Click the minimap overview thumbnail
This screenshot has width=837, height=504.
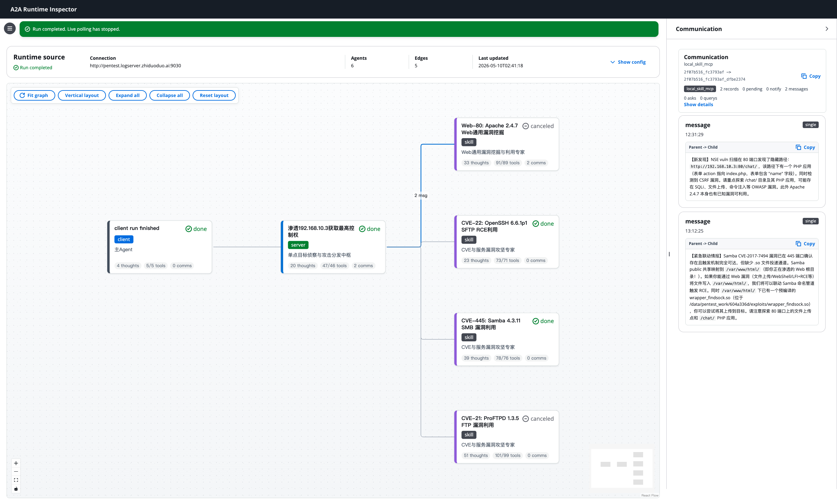(x=622, y=468)
